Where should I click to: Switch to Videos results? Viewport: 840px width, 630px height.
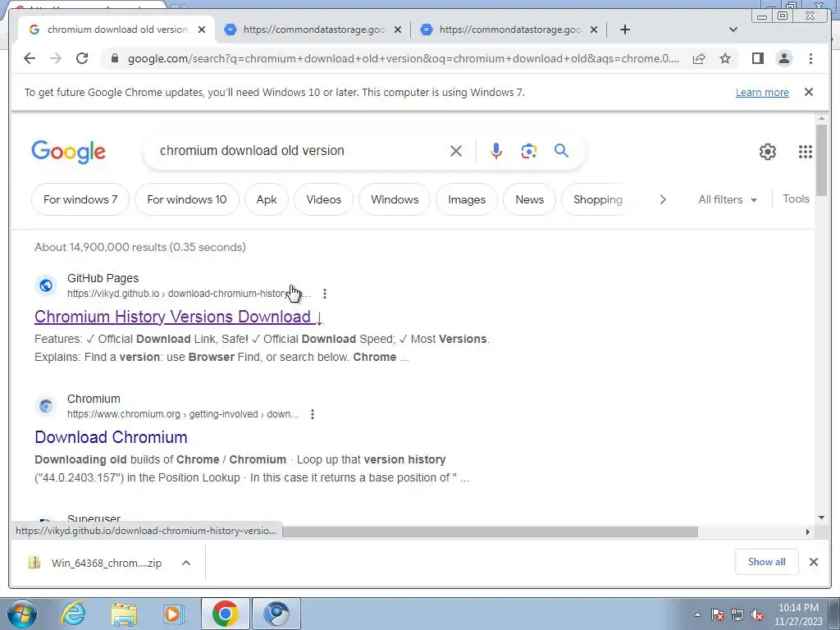(323, 199)
